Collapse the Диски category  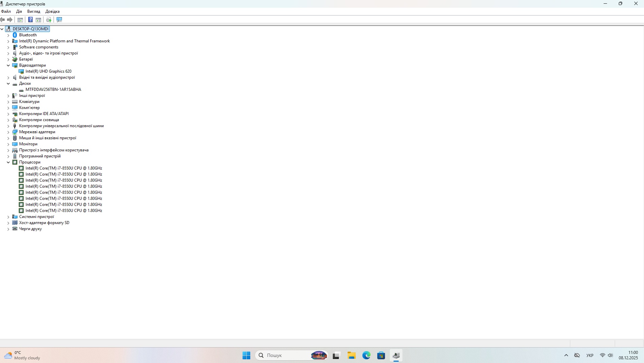pyautogui.click(x=8, y=83)
